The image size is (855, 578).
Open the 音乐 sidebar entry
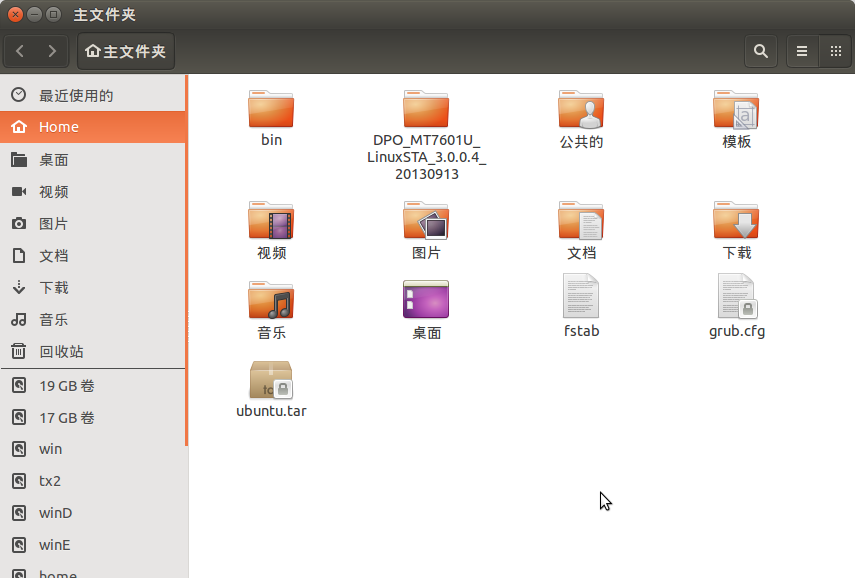coord(93,320)
